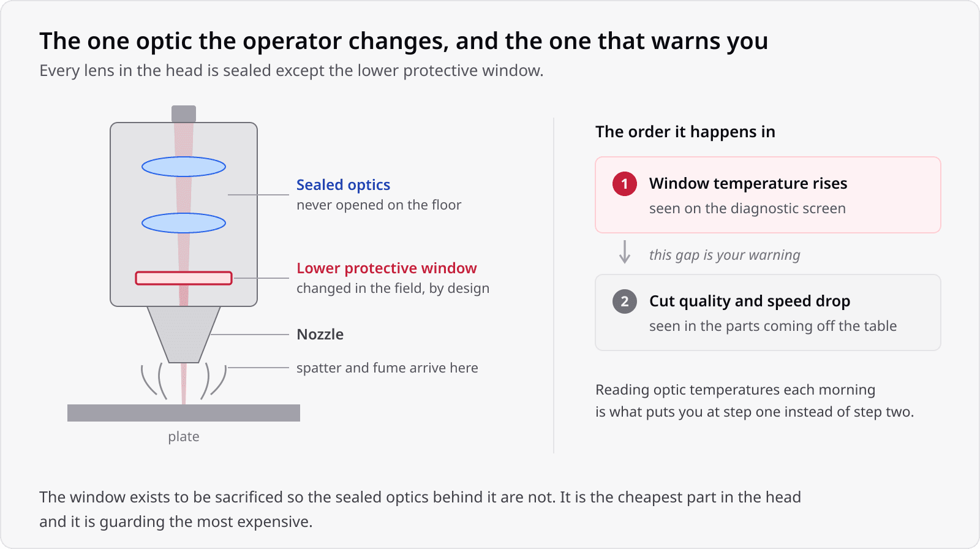
Task: Click the gray step 2 circle badge
Action: (x=625, y=301)
